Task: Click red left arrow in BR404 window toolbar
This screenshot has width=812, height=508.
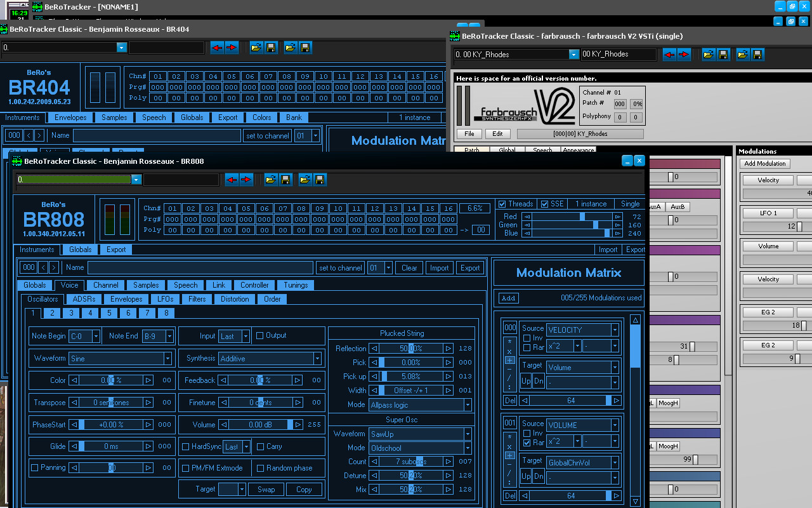Action: (x=217, y=48)
